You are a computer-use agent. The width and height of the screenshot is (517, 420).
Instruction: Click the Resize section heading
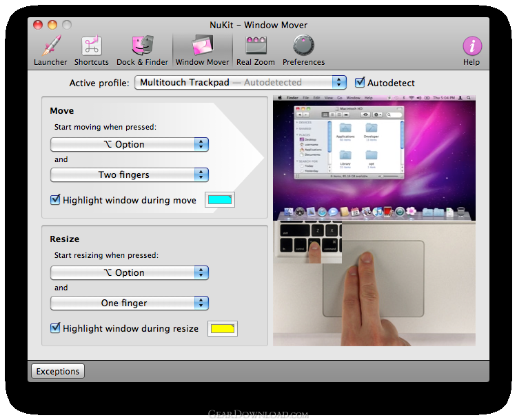click(65, 239)
